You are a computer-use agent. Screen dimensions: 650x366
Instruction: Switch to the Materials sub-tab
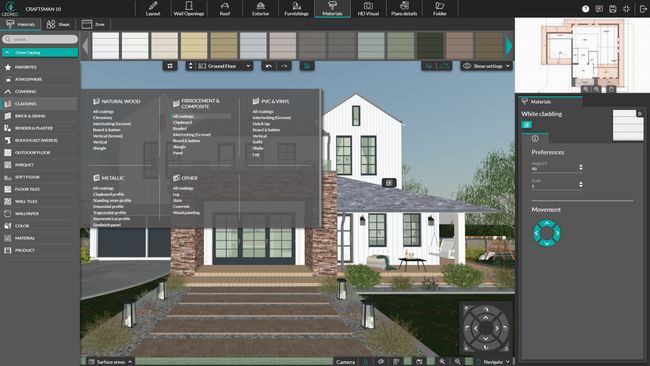point(21,24)
